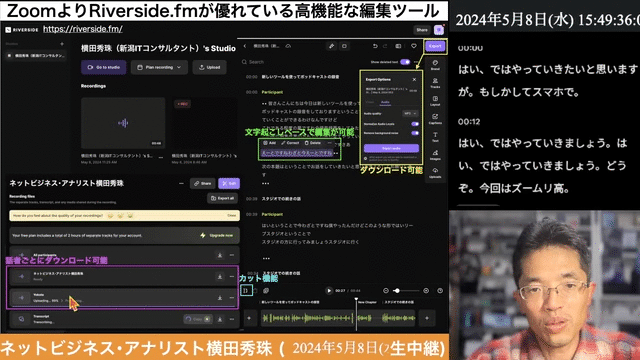
Task: Open the Brand panel in editor sidebar
Action: (435, 65)
